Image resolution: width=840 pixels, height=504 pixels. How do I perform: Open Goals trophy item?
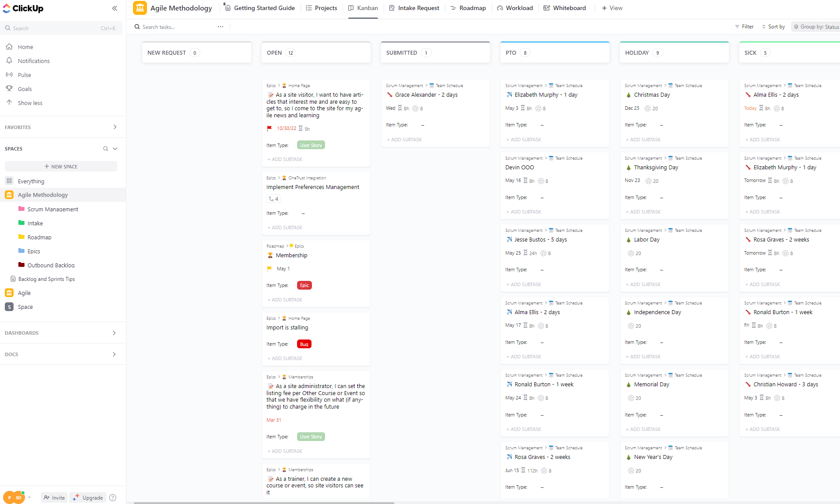(x=9, y=89)
